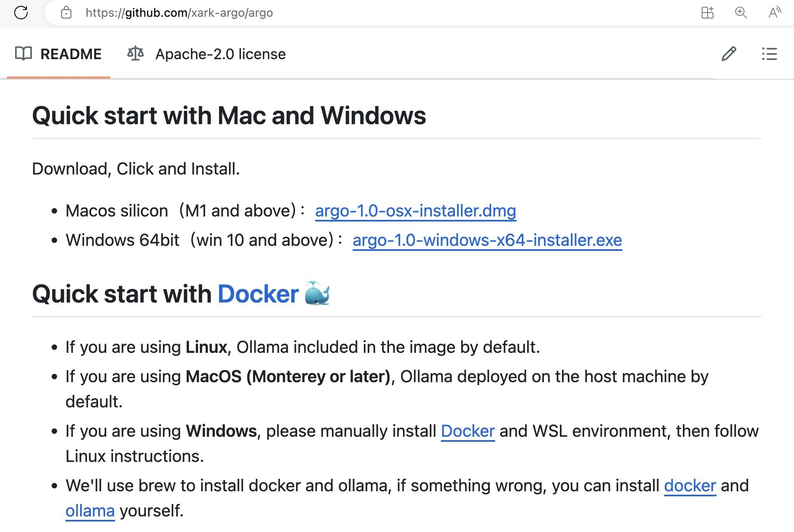Download argo-1.0-osx-installer.dmg link
The width and height of the screenshot is (794, 532).
[x=415, y=211]
